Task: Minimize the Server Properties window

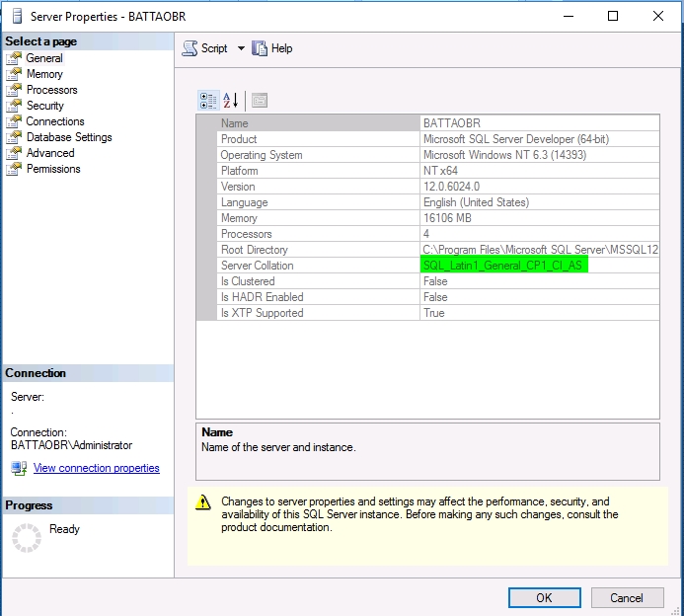Action: [569, 16]
